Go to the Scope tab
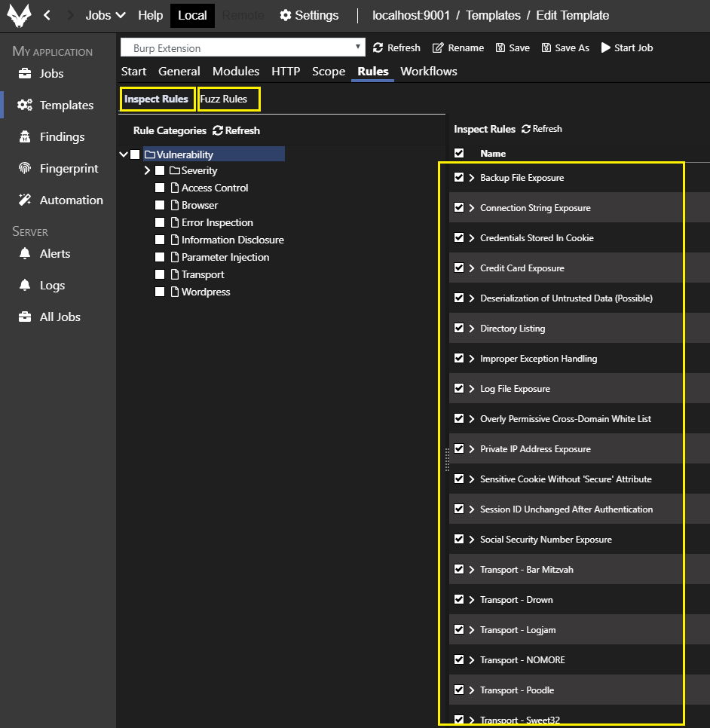 (x=329, y=71)
